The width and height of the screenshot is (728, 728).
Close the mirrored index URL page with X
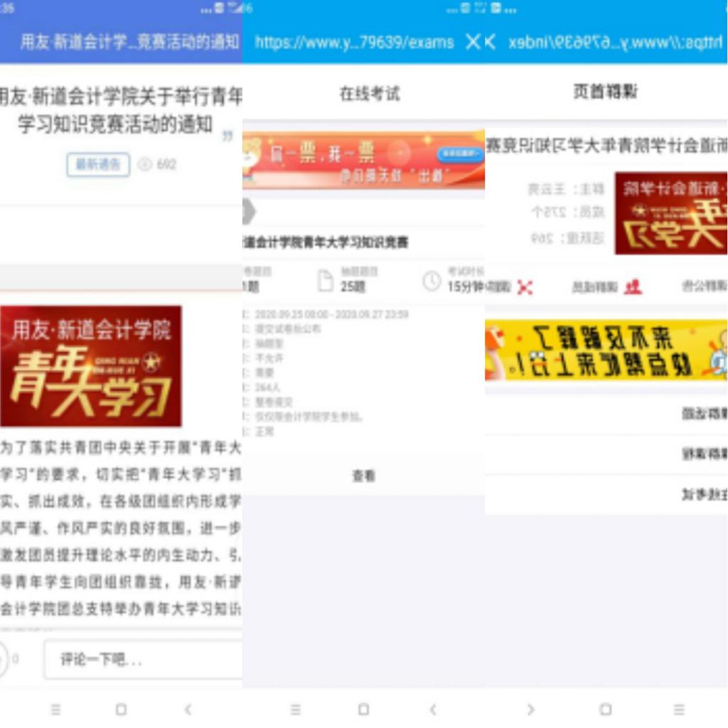coord(490,42)
